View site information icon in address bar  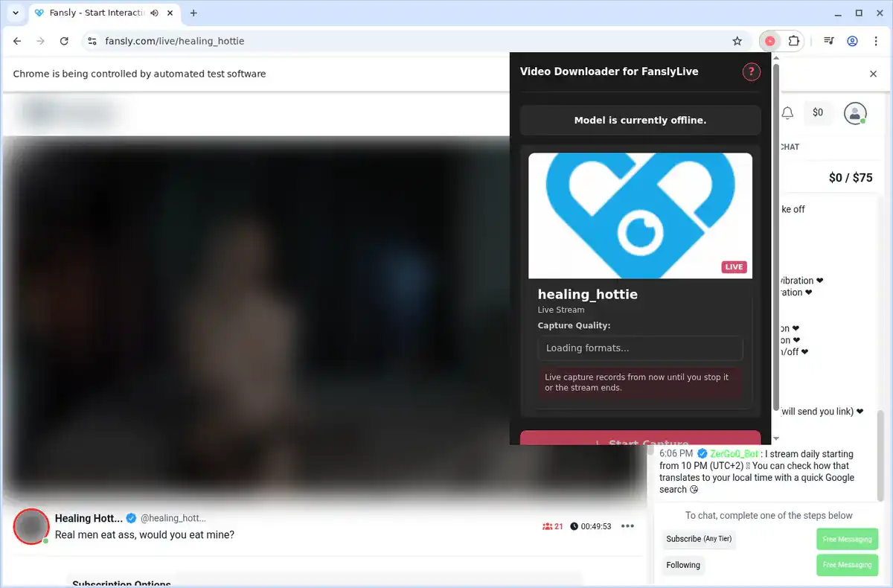(92, 41)
